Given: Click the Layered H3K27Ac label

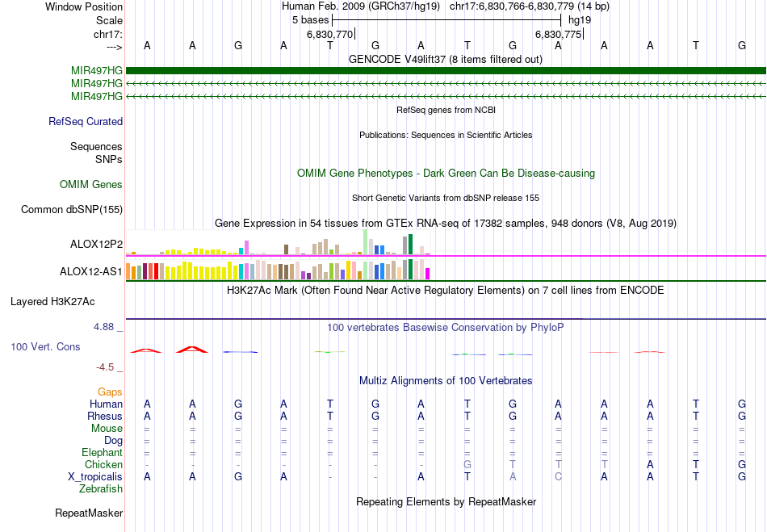Looking at the screenshot, I should point(52,302).
